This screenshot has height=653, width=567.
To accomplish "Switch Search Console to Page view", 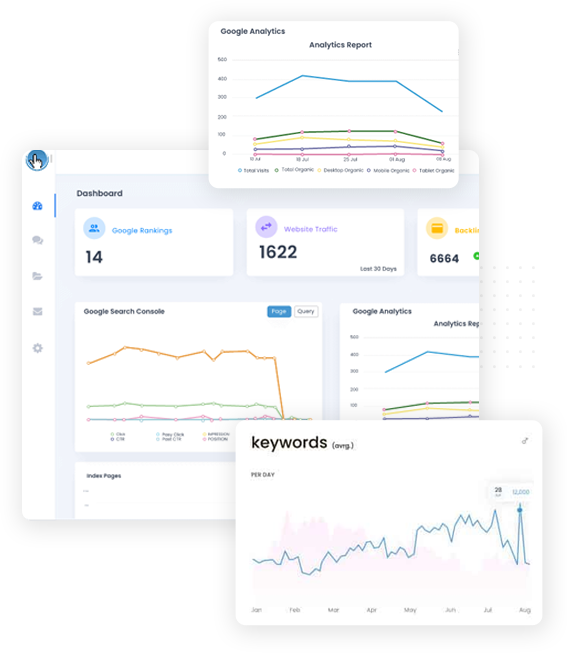I will pos(279,312).
